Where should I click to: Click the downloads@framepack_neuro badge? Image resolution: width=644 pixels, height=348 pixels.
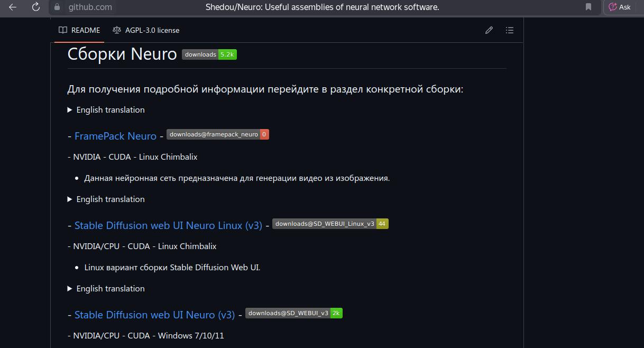pos(218,134)
